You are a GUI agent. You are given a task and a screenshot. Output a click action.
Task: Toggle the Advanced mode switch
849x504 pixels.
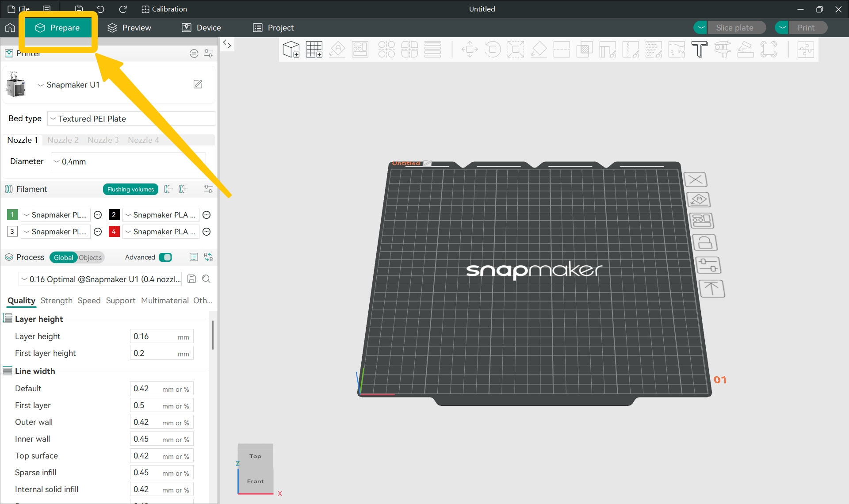(165, 257)
